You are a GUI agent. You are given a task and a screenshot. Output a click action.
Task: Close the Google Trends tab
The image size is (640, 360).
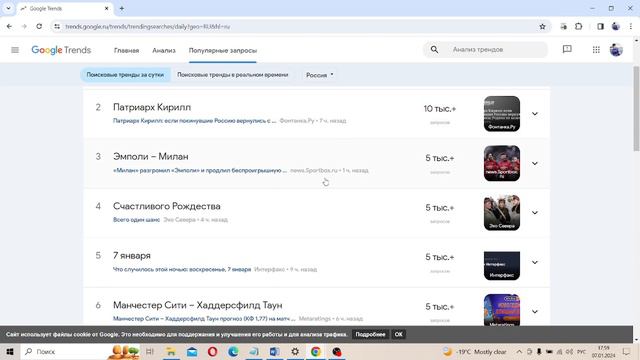click(107, 8)
